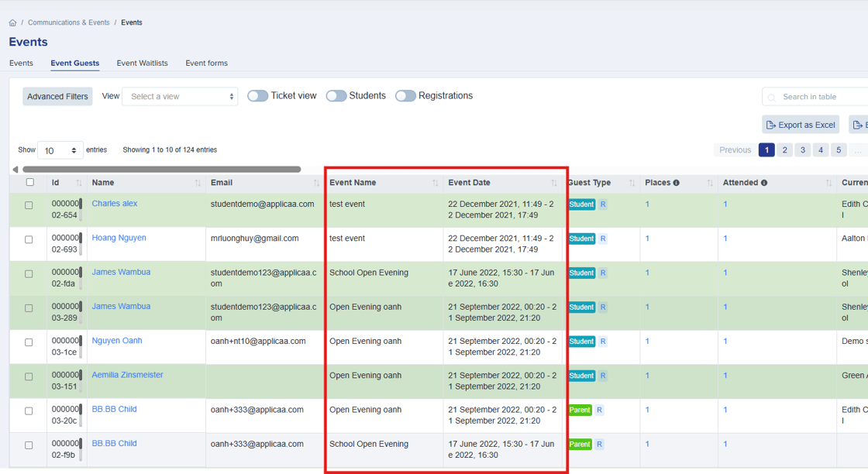The height and width of the screenshot is (474, 868).
Task: Open the Hoang Nguyen guest link
Action: pyautogui.click(x=119, y=238)
